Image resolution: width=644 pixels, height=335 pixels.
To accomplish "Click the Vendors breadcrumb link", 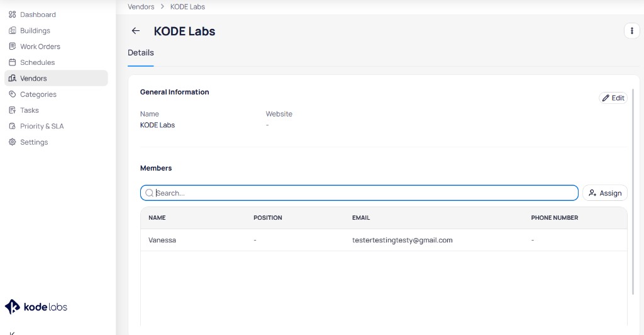I will pos(141,6).
